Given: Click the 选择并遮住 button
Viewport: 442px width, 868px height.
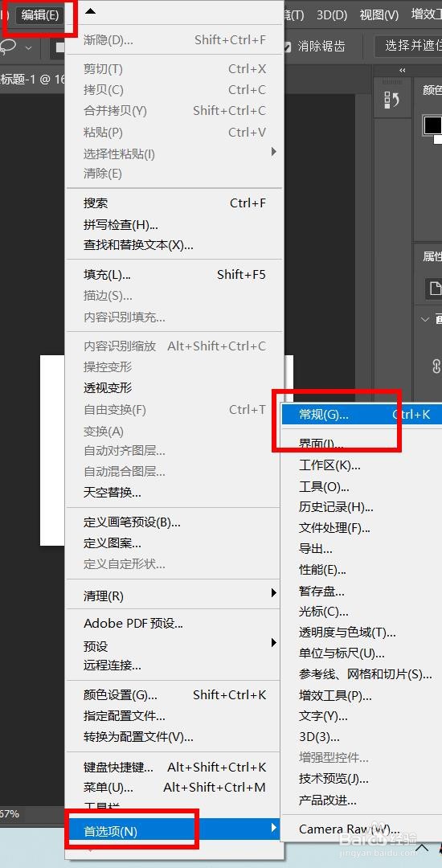Looking at the screenshot, I should pos(408,46).
